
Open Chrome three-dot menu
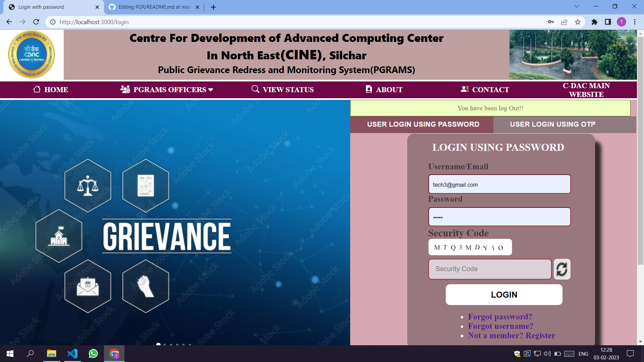[635, 22]
